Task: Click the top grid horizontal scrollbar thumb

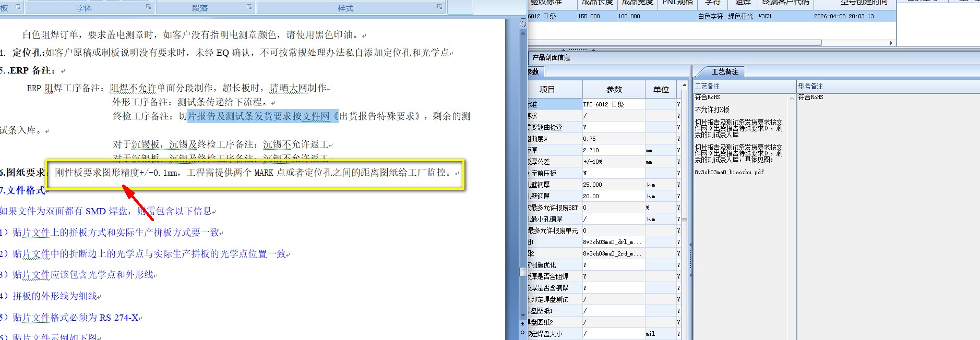Action: (675, 43)
